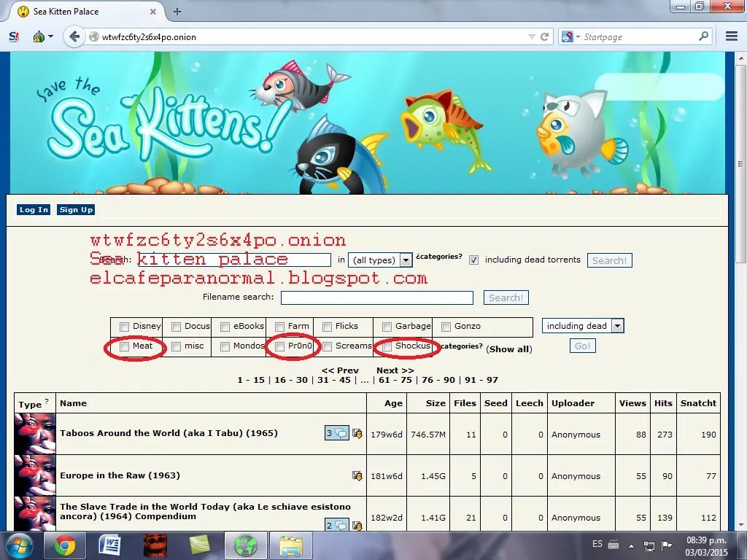Open the (all types) dropdown

tap(380, 260)
